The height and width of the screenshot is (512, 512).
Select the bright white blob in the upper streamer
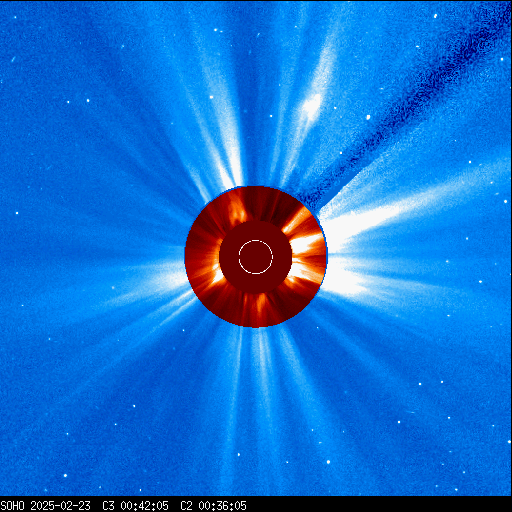pos(312,106)
